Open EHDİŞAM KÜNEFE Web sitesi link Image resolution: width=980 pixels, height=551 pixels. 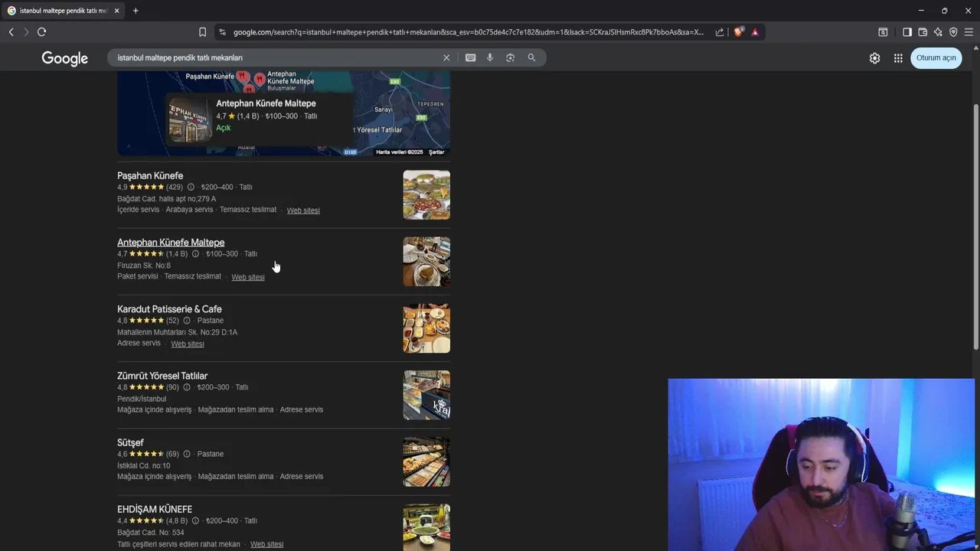pos(266,544)
